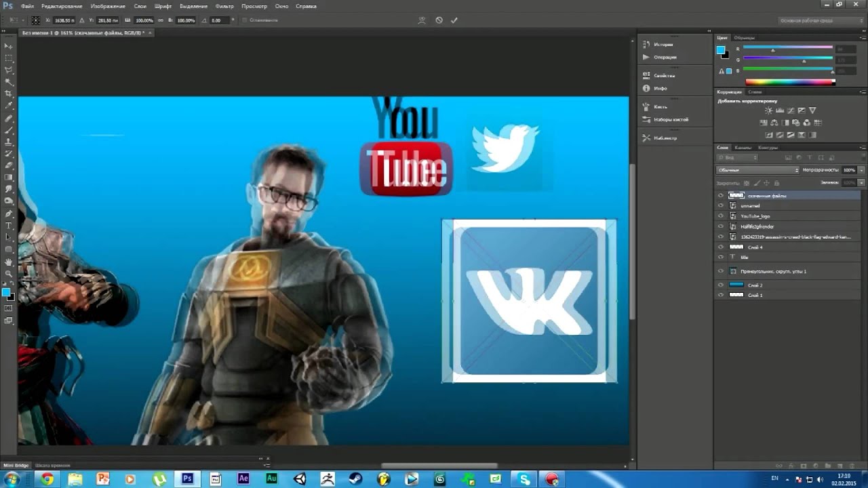Open the Mini Bridge tab
Viewport: 868px width, 488px height.
click(x=16, y=466)
